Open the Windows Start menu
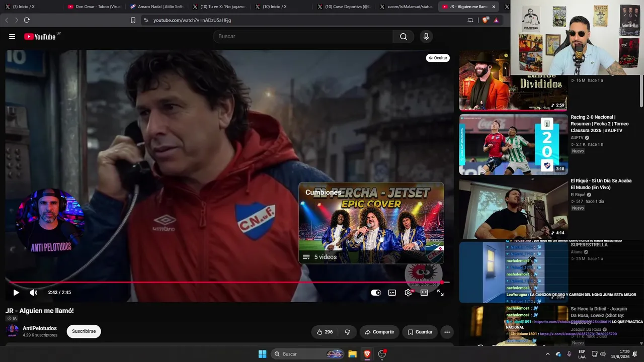Screen dimensions: 644x362 (262, 354)
